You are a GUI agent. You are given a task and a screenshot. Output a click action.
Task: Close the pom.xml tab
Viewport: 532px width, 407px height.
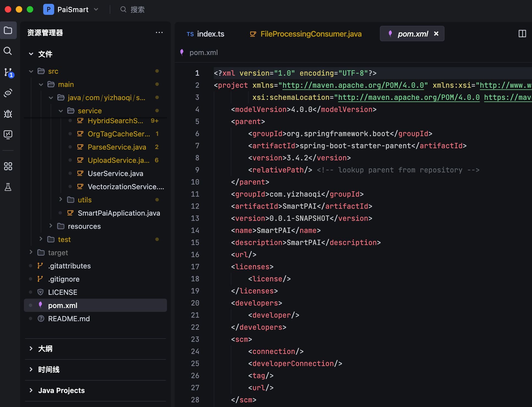point(436,34)
